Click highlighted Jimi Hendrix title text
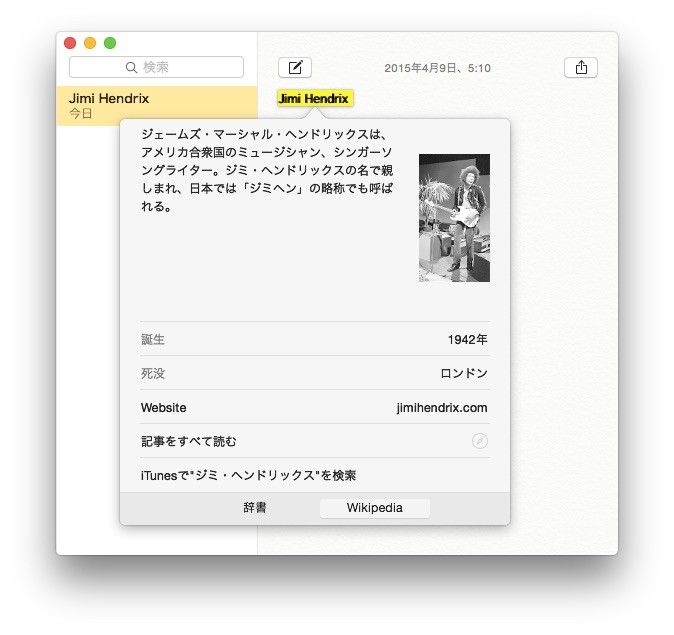This screenshot has height=635, width=674. pos(315,98)
